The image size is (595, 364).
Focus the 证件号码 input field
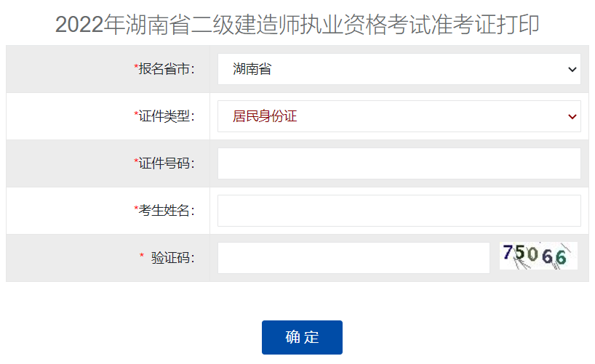tap(399, 163)
